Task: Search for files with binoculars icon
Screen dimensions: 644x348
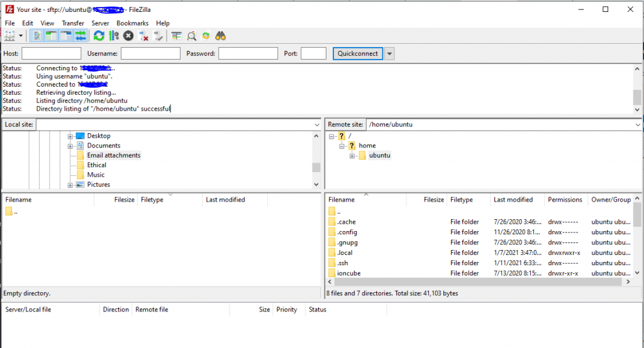Action: (x=221, y=36)
